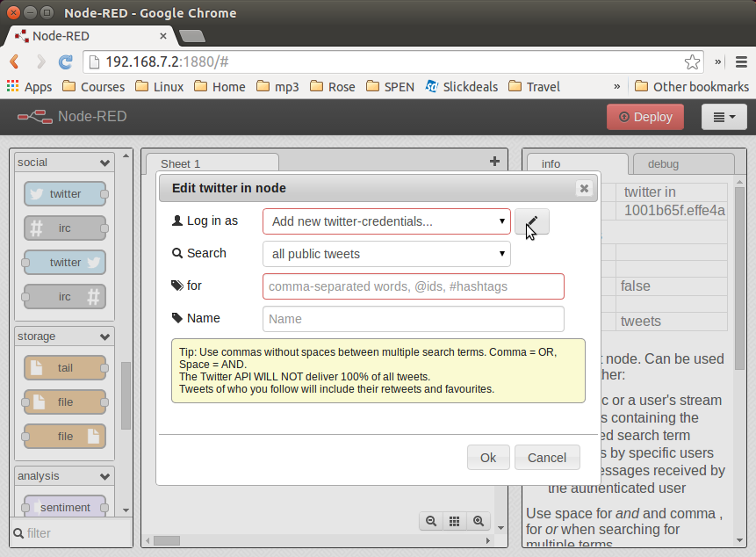
Task: Click the tail node in storage section
Action: click(x=63, y=367)
